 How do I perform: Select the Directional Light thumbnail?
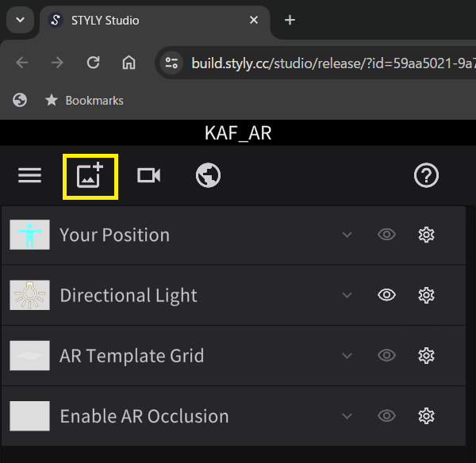tap(30, 295)
